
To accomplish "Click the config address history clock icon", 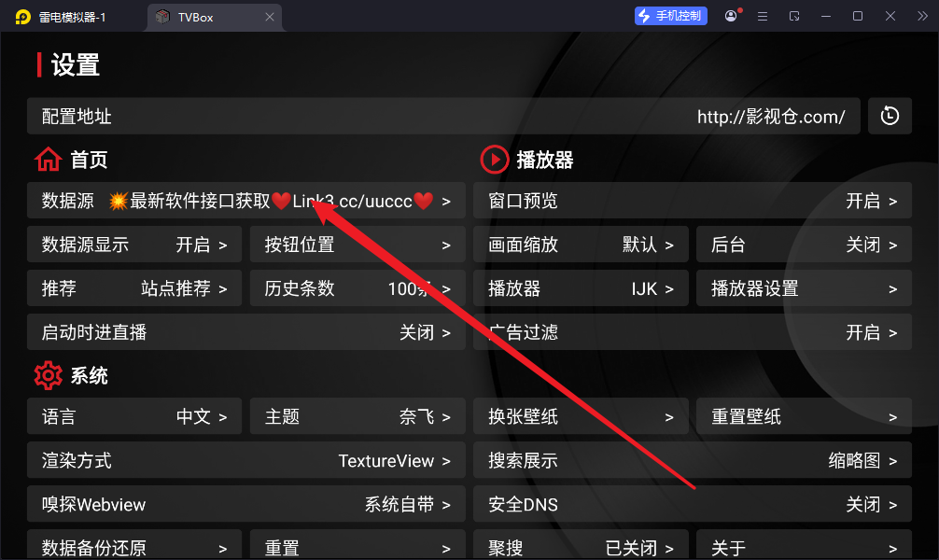I will tap(890, 116).
